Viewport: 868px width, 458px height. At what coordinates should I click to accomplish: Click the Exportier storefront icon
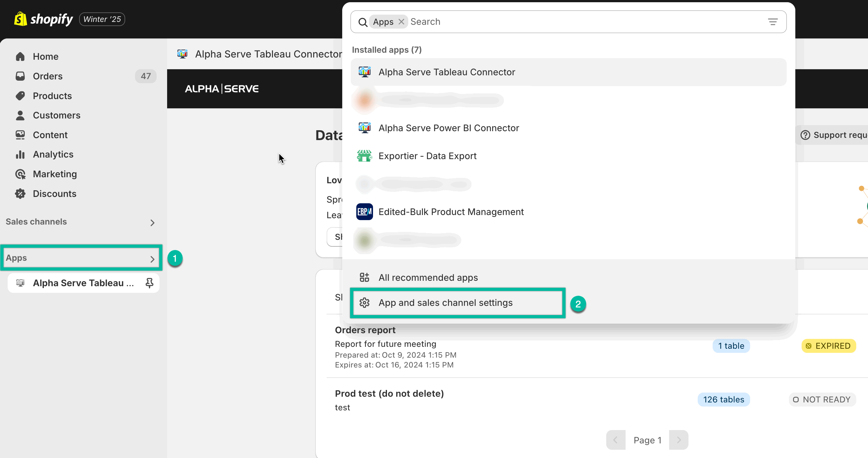(x=364, y=156)
